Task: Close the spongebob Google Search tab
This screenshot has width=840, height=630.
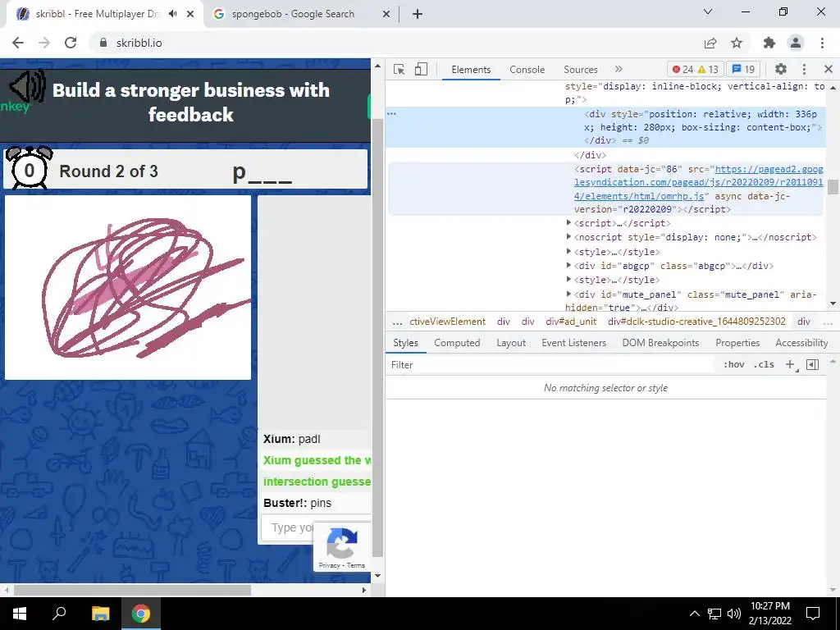Action: tap(386, 14)
